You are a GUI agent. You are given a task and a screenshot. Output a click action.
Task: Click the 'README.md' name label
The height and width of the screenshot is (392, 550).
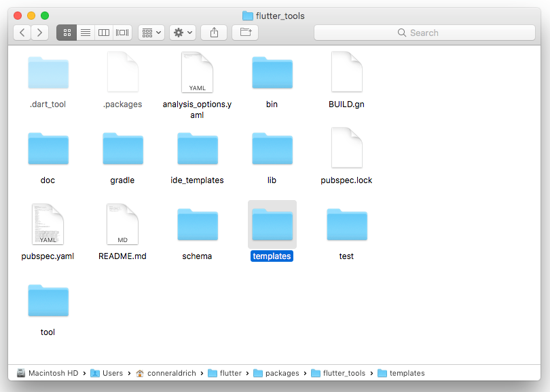click(x=122, y=256)
